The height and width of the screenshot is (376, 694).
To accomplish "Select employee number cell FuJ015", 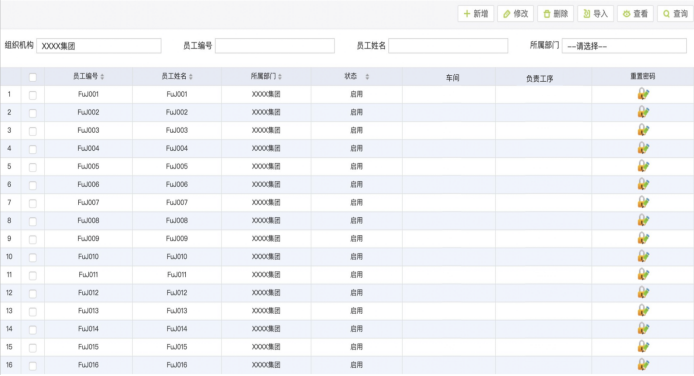I will point(89,347).
